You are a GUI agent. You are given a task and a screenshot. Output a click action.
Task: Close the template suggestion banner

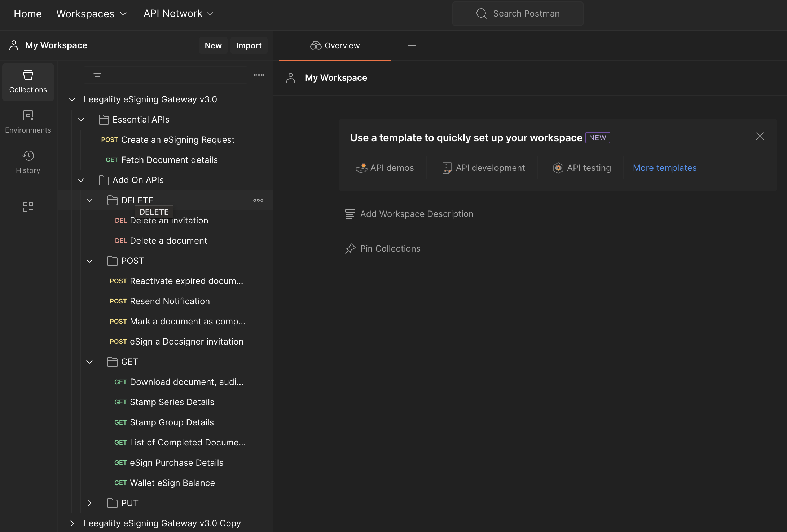760,136
